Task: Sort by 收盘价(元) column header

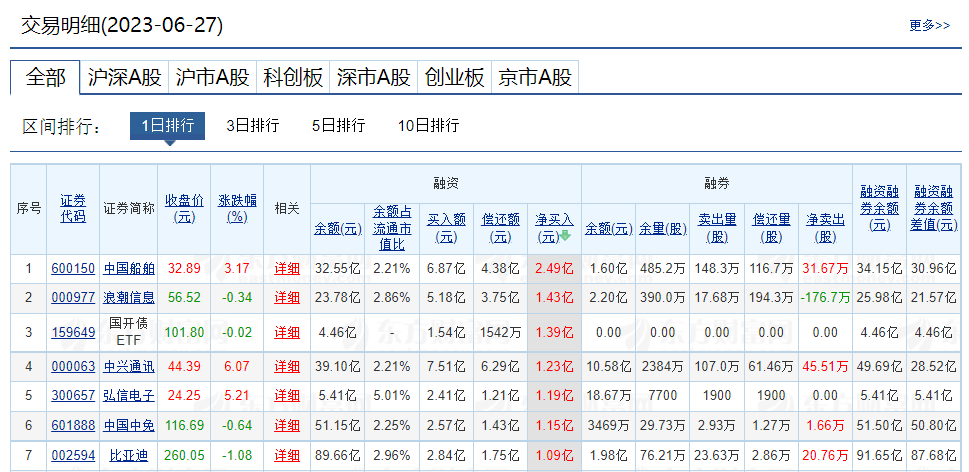Action: coord(184,208)
